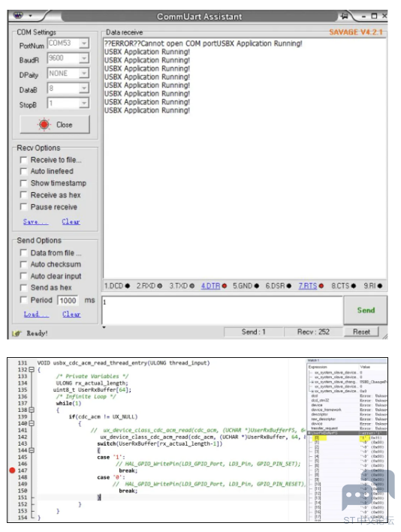
Task: Click Save link in Recv Options
Action: coord(35,222)
